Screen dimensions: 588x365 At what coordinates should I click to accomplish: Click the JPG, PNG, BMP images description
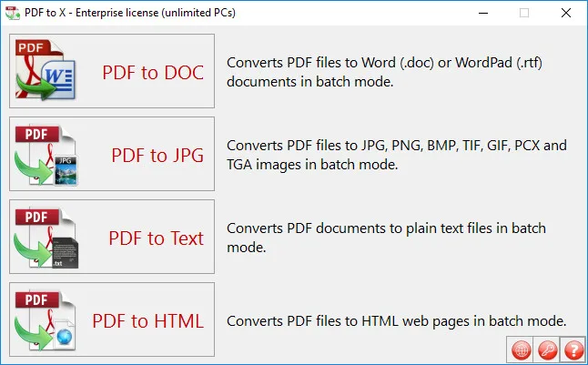click(397, 155)
